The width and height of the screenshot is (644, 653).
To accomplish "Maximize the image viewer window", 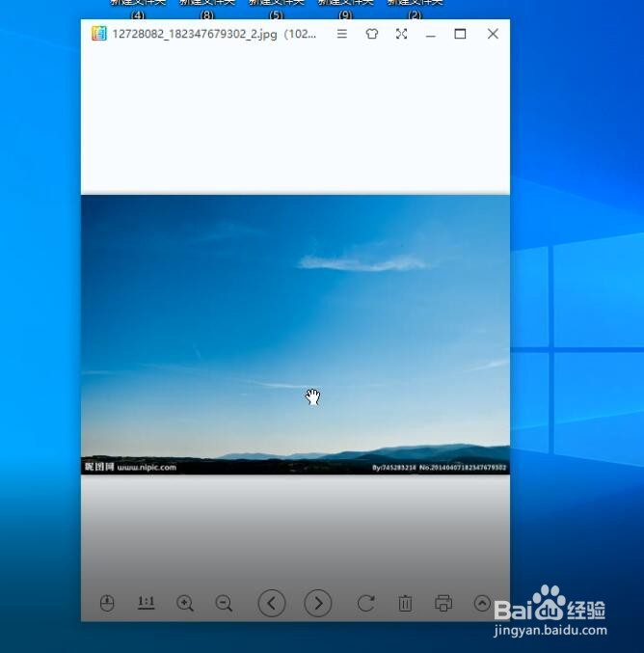I will tap(460, 34).
